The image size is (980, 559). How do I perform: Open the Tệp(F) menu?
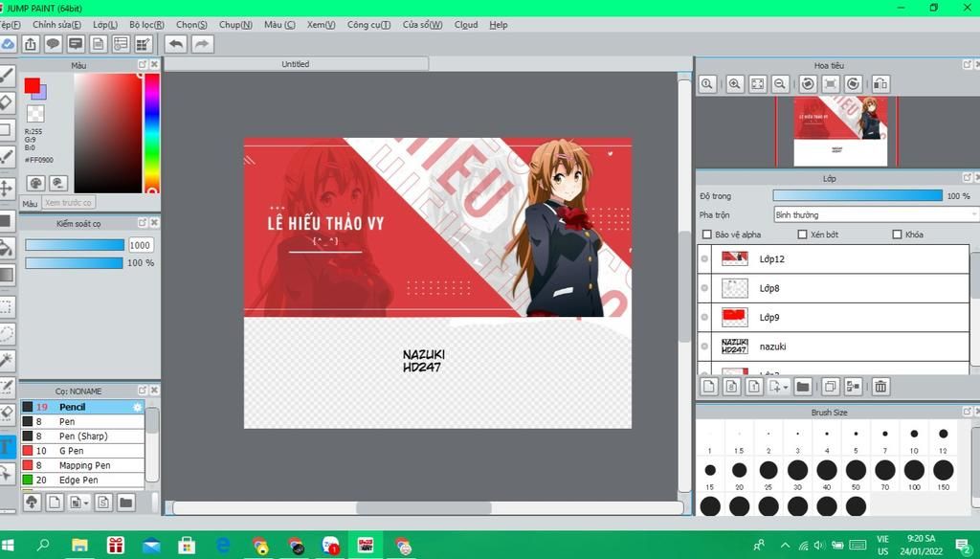(x=10, y=24)
